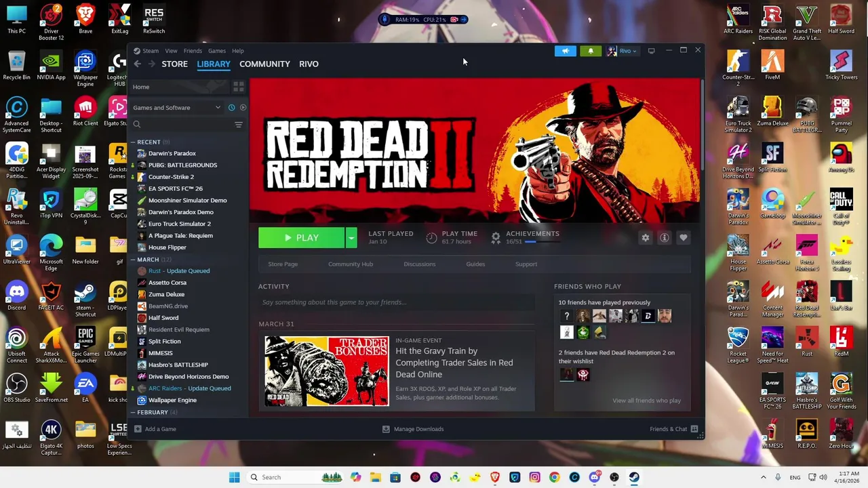Select the R.E.P.O. desktop shortcut
The width and height of the screenshot is (868, 488).
click(806, 433)
